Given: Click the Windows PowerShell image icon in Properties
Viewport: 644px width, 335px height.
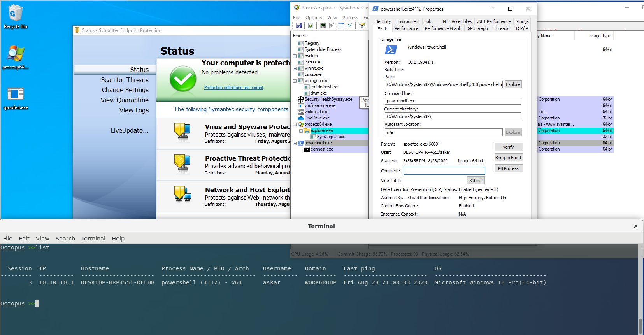Looking at the screenshot, I should coord(391,50).
